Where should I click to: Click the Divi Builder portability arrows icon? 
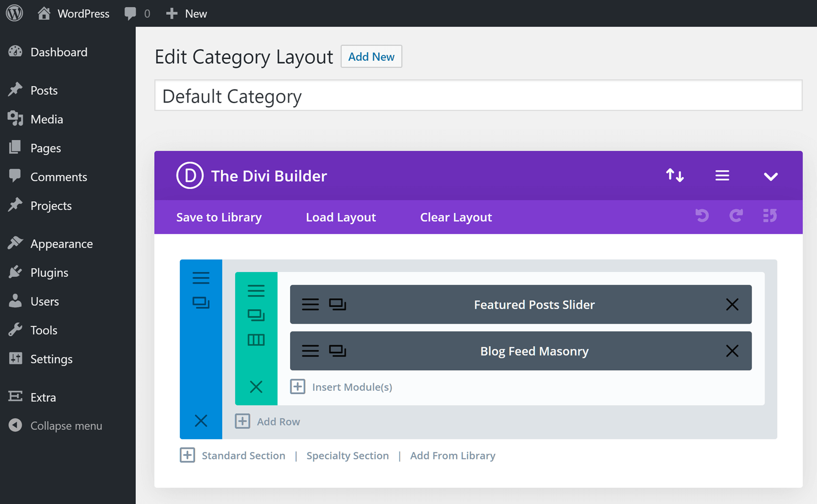coord(675,176)
